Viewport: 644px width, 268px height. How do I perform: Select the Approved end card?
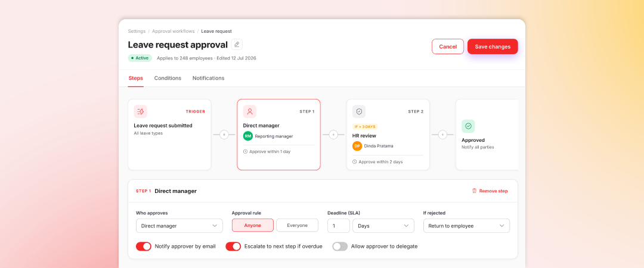(487, 135)
